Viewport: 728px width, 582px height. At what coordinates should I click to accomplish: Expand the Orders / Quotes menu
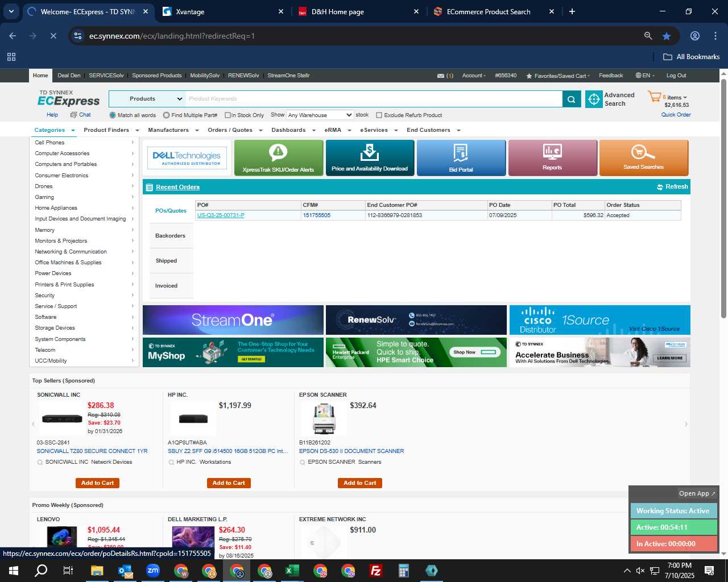click(235, 130)
